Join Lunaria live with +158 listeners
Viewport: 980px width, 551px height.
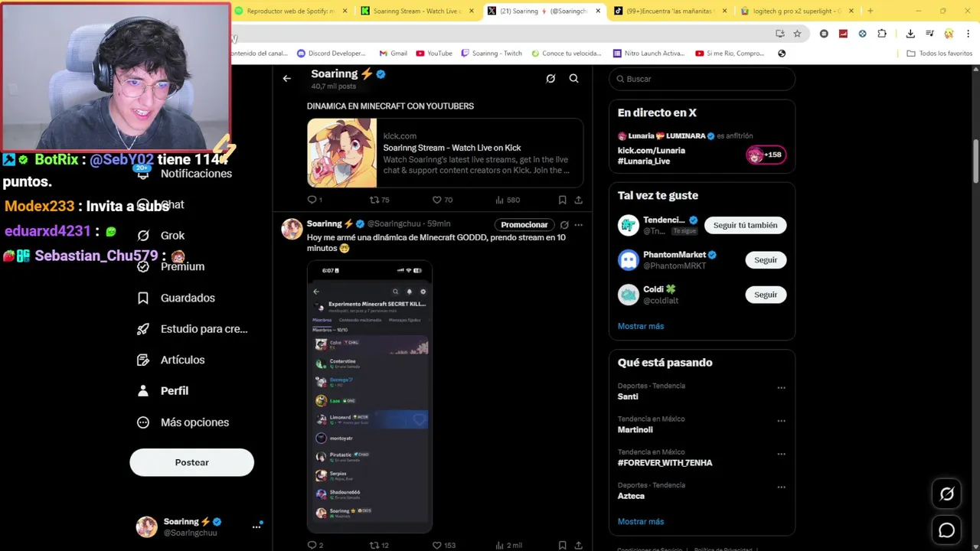pyautogui.click(x=766, y=155)
